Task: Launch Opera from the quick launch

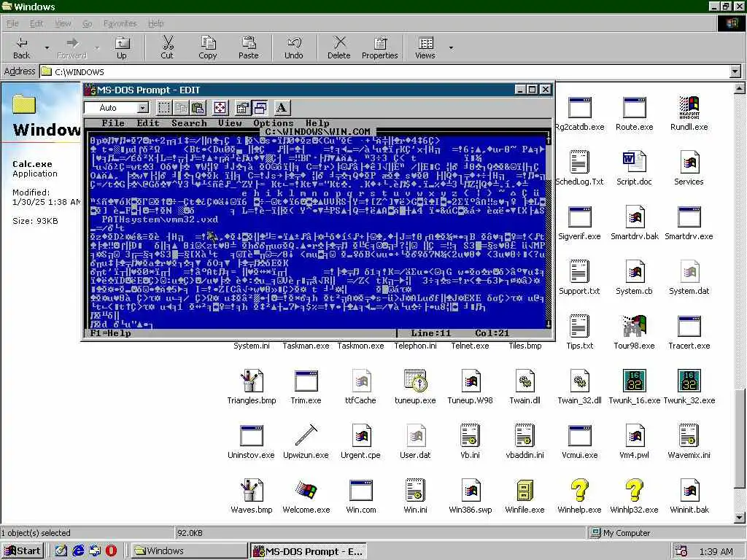Action: (x=111, y=551)
